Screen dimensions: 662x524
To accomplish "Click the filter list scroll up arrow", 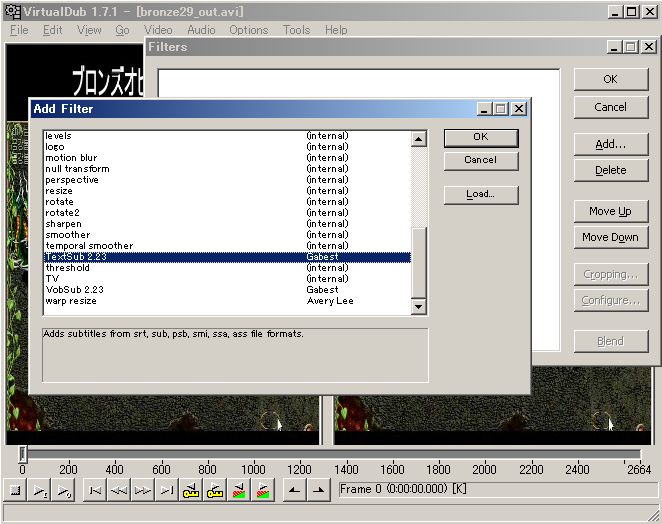I will point(418,139).
